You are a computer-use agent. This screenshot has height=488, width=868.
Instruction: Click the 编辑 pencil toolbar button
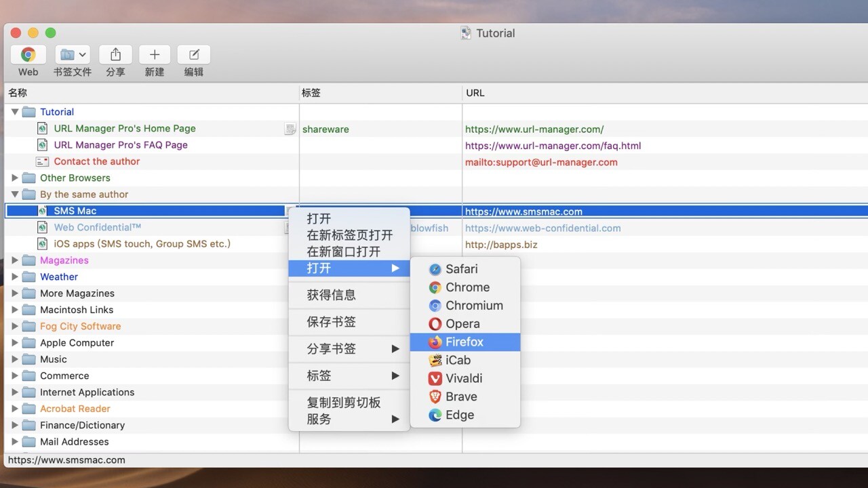point(194,55)
